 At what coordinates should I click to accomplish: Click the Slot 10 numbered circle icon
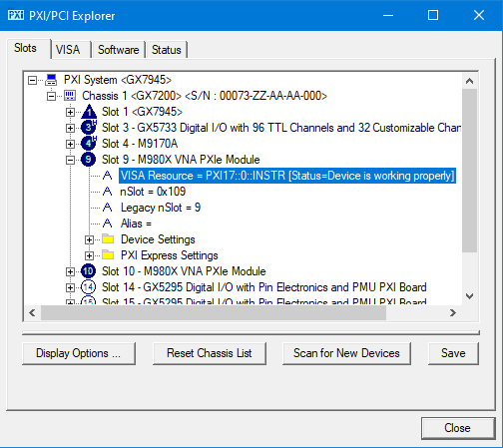88,271
